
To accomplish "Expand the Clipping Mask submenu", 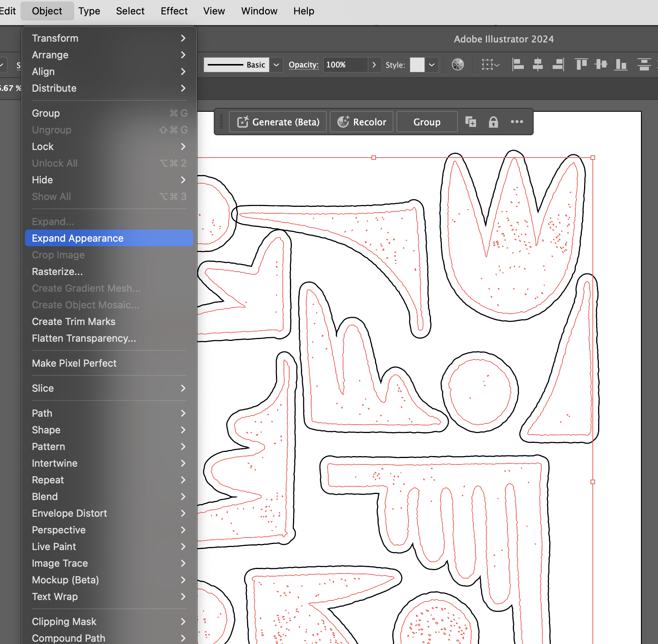I will point(109,622).
